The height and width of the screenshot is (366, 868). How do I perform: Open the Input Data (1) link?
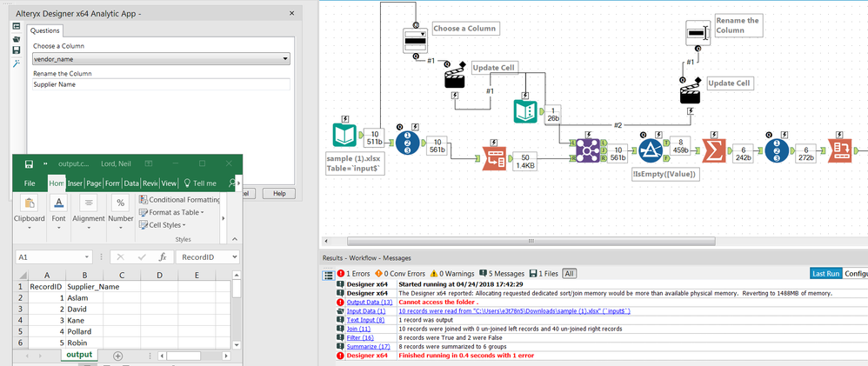(x=366, y=311)
